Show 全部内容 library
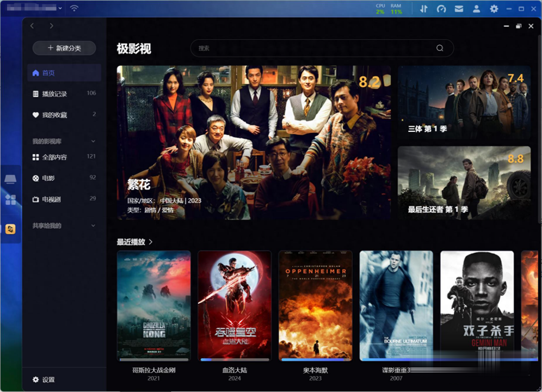This screenshot has height=392, width=542. click(x=64, y=157)
